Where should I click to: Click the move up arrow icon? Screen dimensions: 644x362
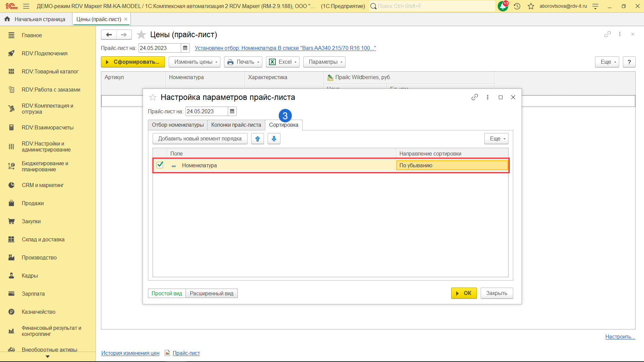[x=257, y=139]
